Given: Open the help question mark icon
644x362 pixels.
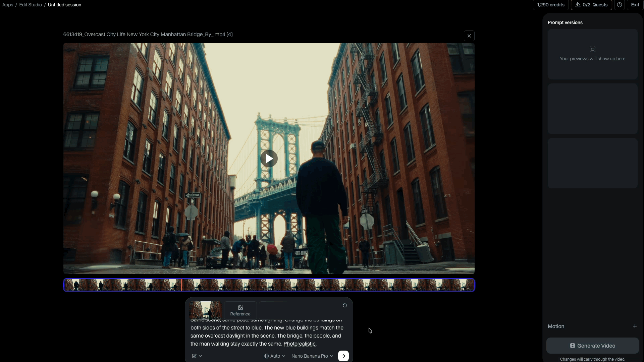Looking at the screenshot, I should pyautogui.click(x=619, y=5).
